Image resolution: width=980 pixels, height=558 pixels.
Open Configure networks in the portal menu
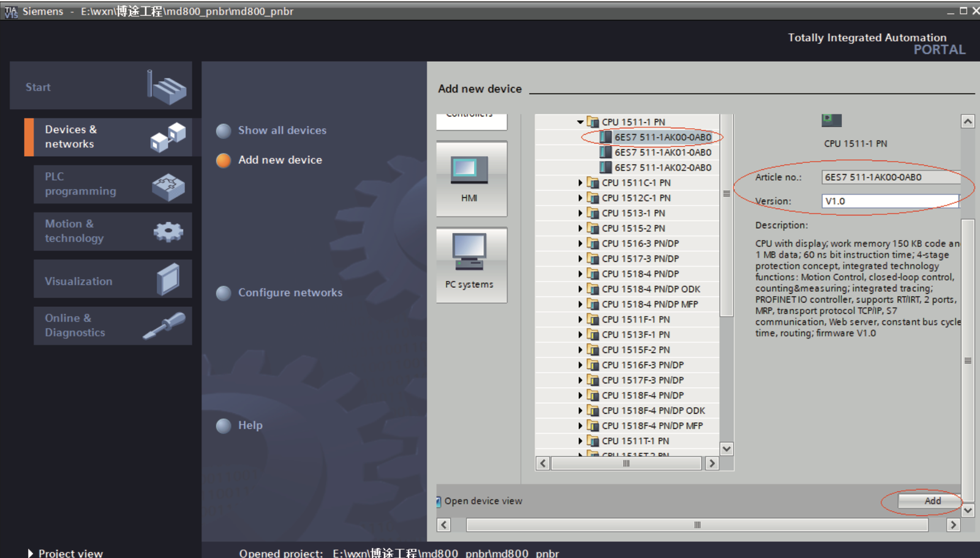[290, 293]
